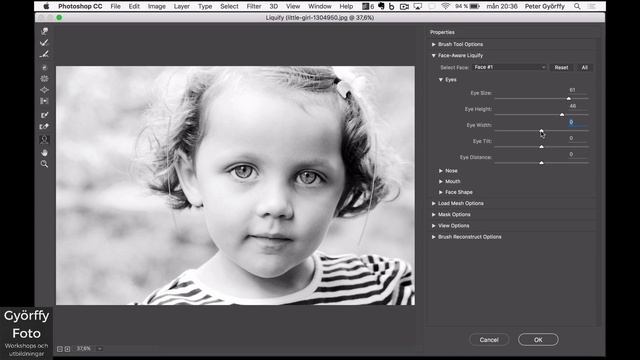Image resolution: width=640 pixels, height=360 pixels.
Task: Expand the Nose section
Action: (x=441, y=171)
